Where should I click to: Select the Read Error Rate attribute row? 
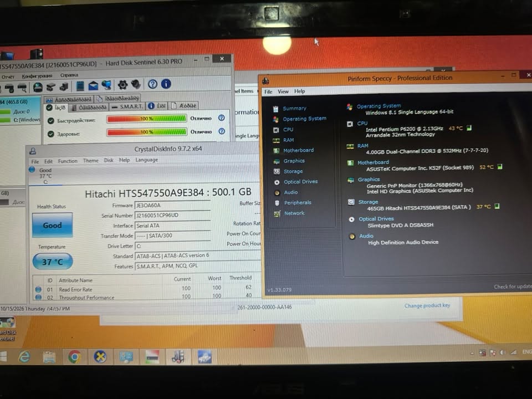point(147,289)
